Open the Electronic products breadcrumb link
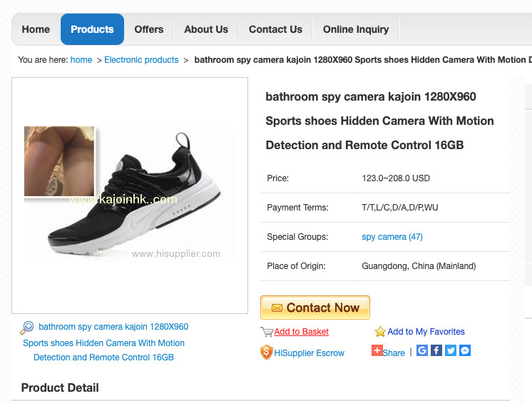 141,60
